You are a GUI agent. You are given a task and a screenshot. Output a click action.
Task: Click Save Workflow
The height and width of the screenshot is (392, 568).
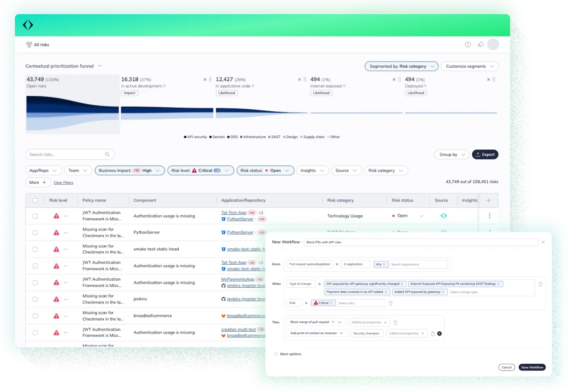click(532, 367)
